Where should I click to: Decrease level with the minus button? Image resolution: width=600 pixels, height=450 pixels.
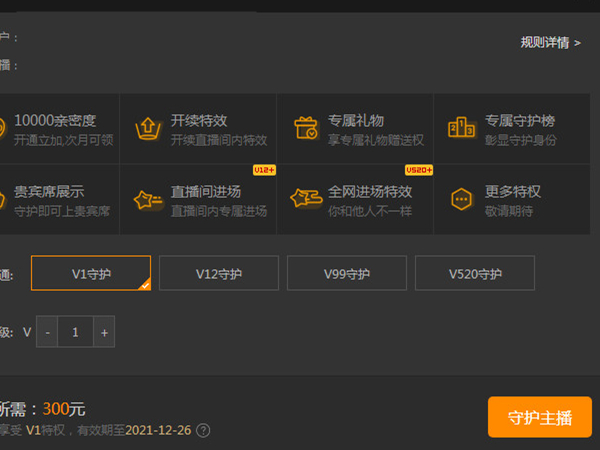click(x=47, y=332)
